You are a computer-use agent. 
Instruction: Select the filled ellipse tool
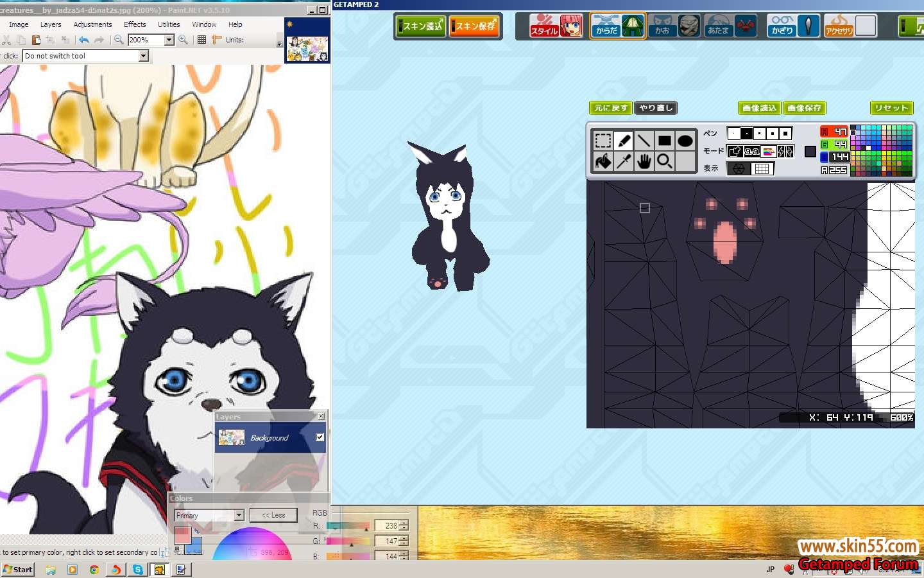pos(685,141)
